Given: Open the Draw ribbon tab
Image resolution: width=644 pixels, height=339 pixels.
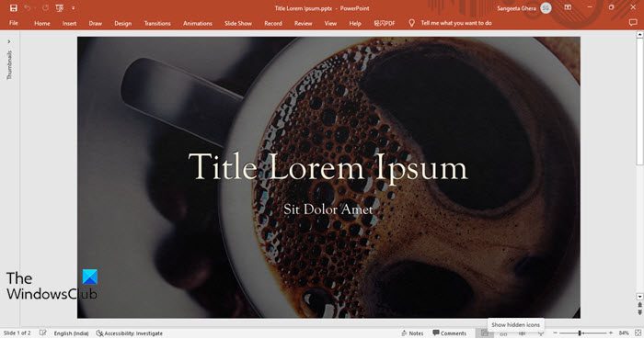Looking at the screenshot, I should pos(96,23).
